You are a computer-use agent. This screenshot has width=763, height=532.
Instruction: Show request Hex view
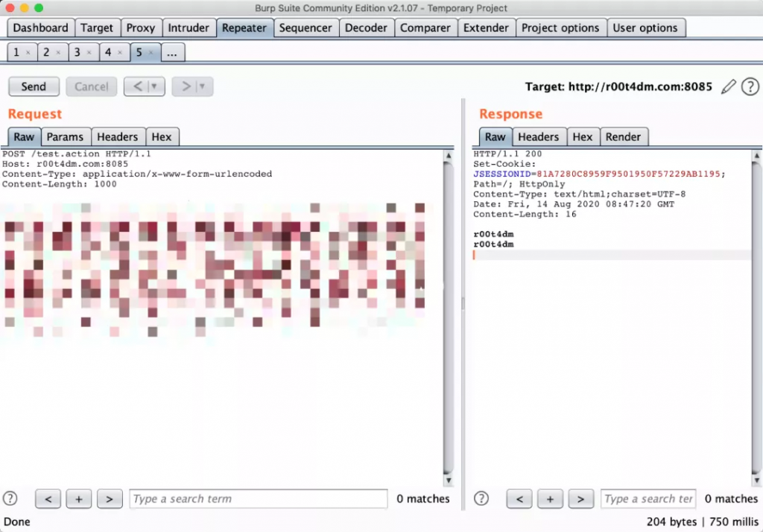point(162,137)
